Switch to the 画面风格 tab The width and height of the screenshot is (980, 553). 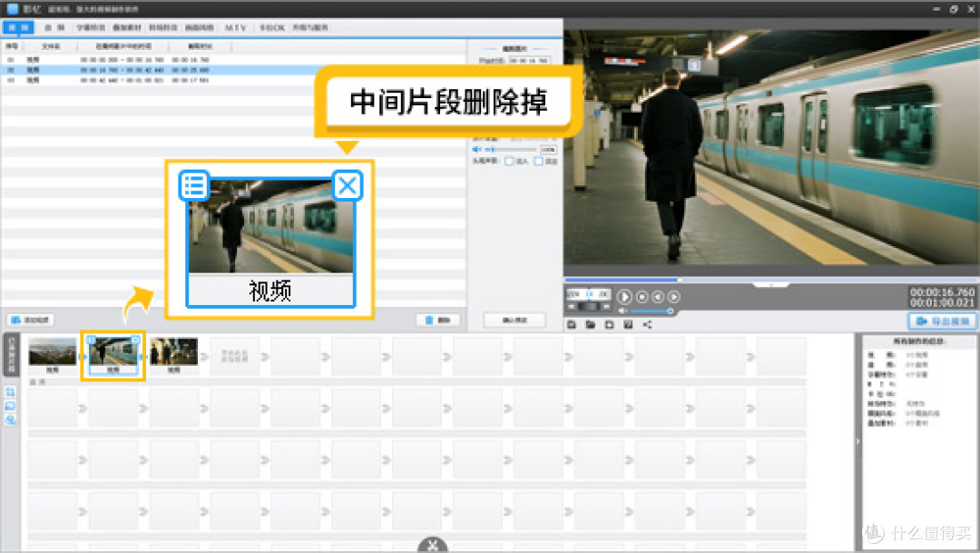tap(200, 27)
